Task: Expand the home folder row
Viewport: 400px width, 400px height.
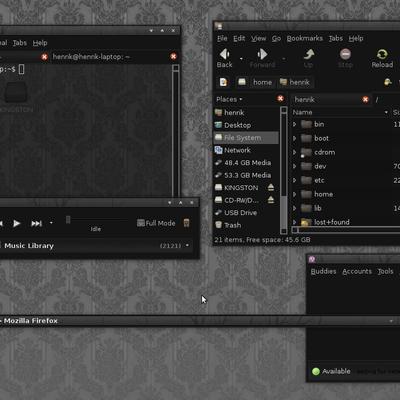Action: [295, 194]
